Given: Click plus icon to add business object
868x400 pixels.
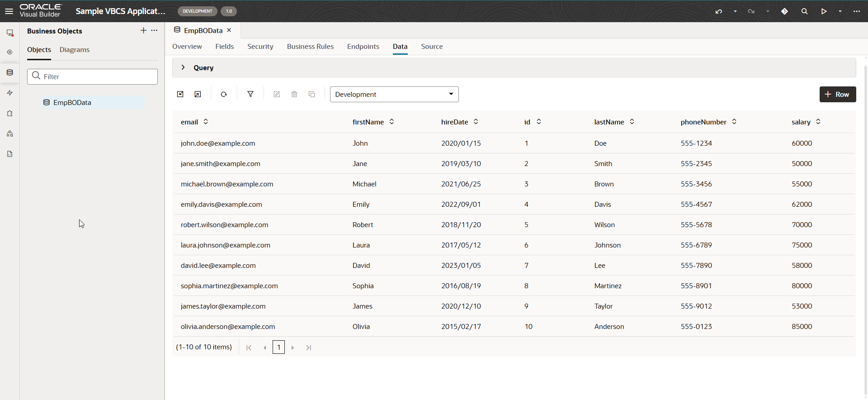Looking at the screenshot, I should tap(143, 30).
